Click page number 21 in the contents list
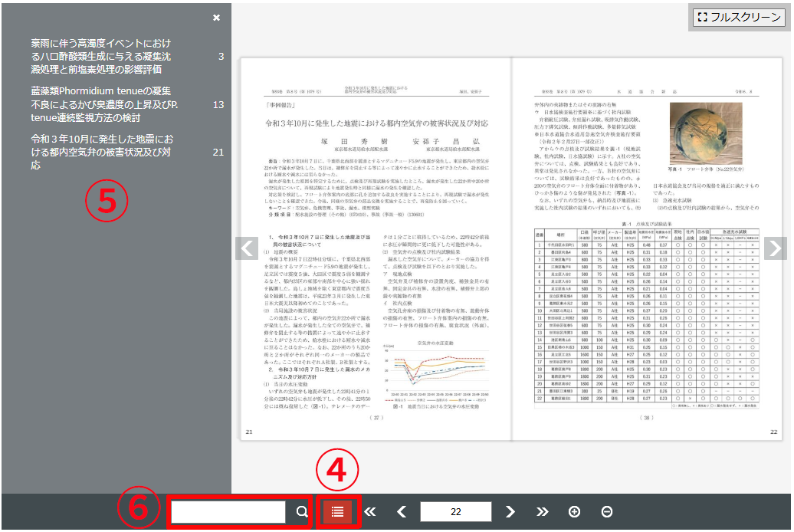The width and height of the screenshot is (794, 532). (218, 152)
